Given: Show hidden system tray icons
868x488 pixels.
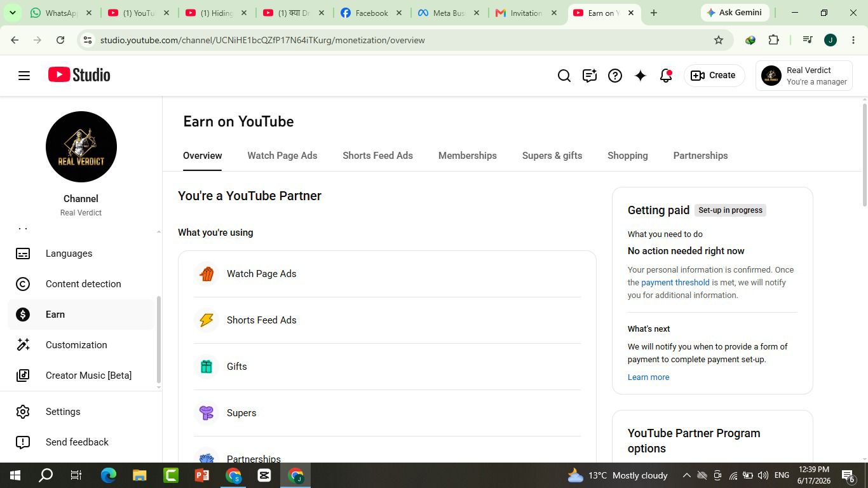Looking at the screenshot, I should pyautogui.click(x=687, y=475).
